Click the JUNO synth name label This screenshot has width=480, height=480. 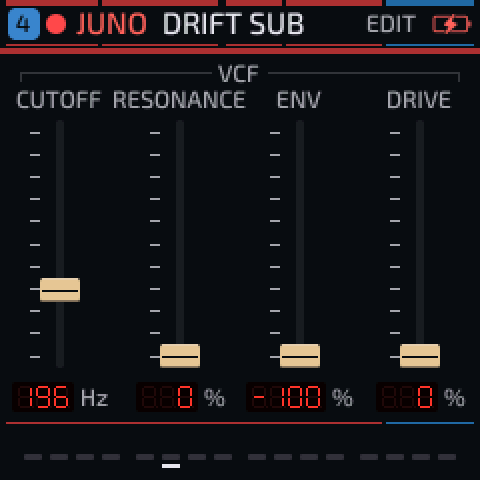112,24
